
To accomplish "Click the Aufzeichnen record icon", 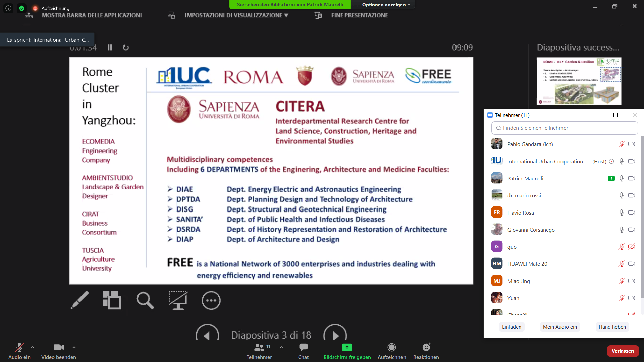I will (x=391, y=347).
